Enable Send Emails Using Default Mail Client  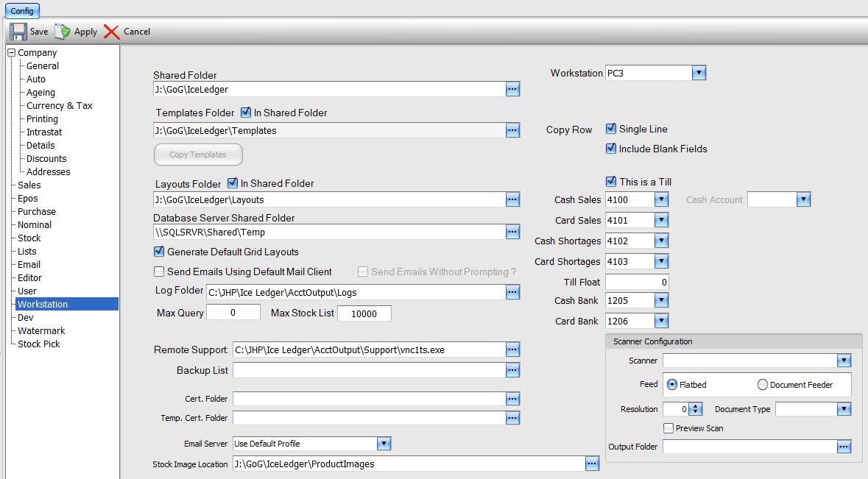point(158,272)
